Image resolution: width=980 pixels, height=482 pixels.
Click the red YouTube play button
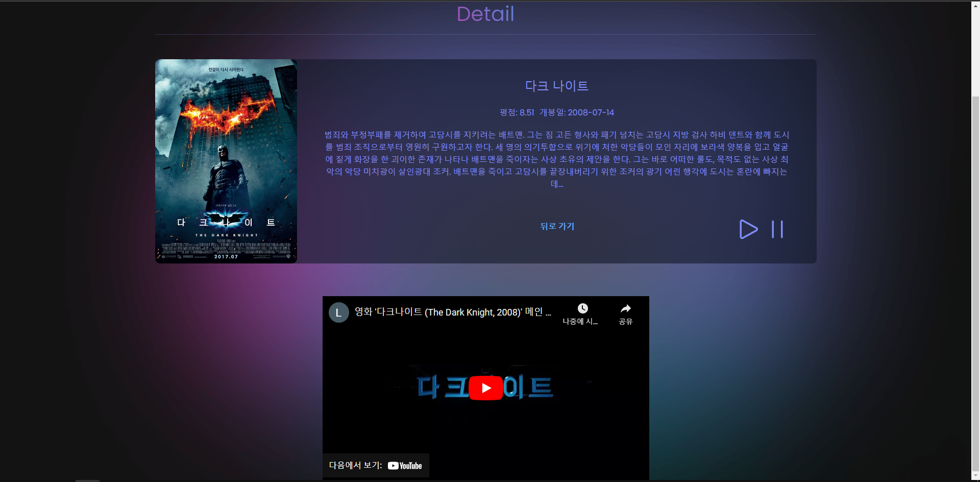coord(485,388)
